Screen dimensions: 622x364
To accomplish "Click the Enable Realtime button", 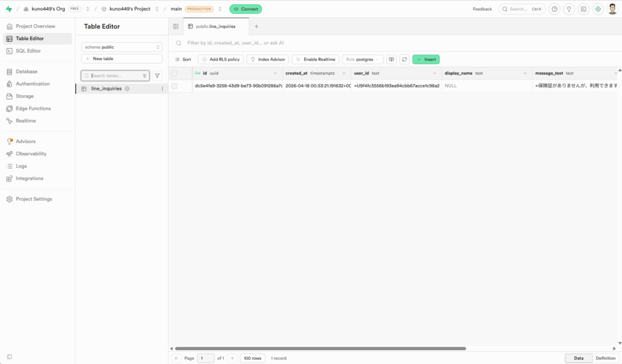I will (315, 59).
